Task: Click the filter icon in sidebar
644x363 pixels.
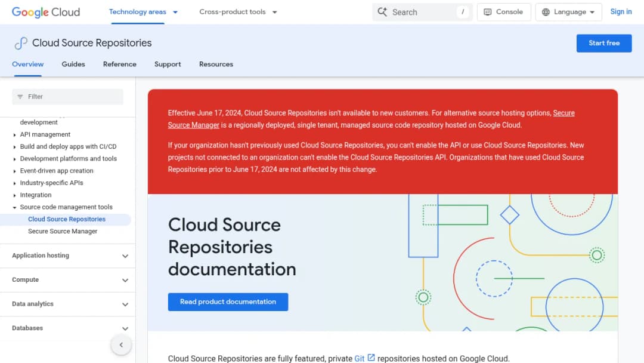Action: coord(20,97)
